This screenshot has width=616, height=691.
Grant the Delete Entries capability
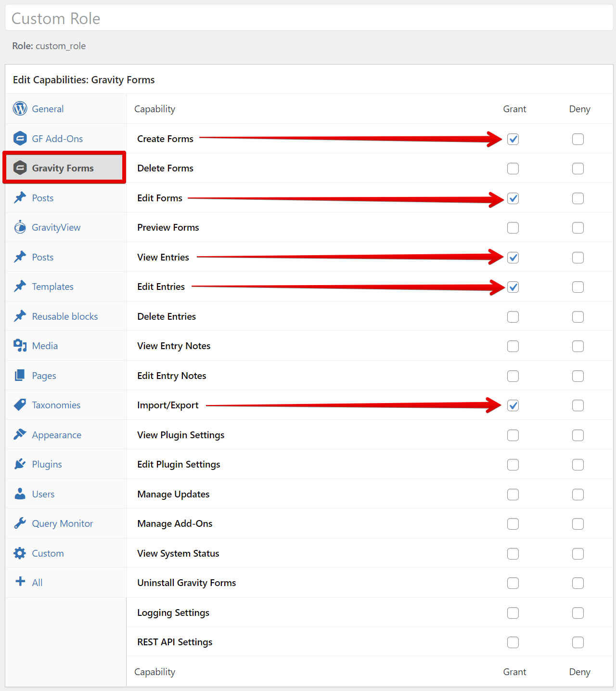pyautogui.click(x=513, y=317)
